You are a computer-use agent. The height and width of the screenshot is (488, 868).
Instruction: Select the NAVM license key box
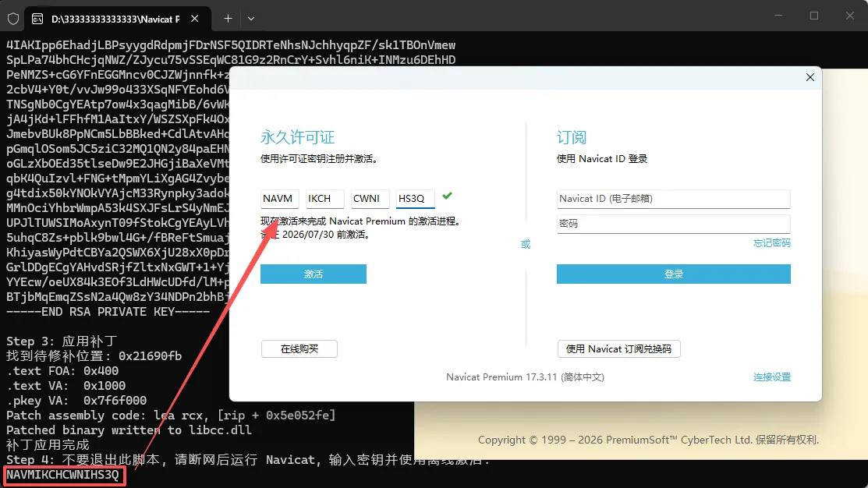(279, 199)
